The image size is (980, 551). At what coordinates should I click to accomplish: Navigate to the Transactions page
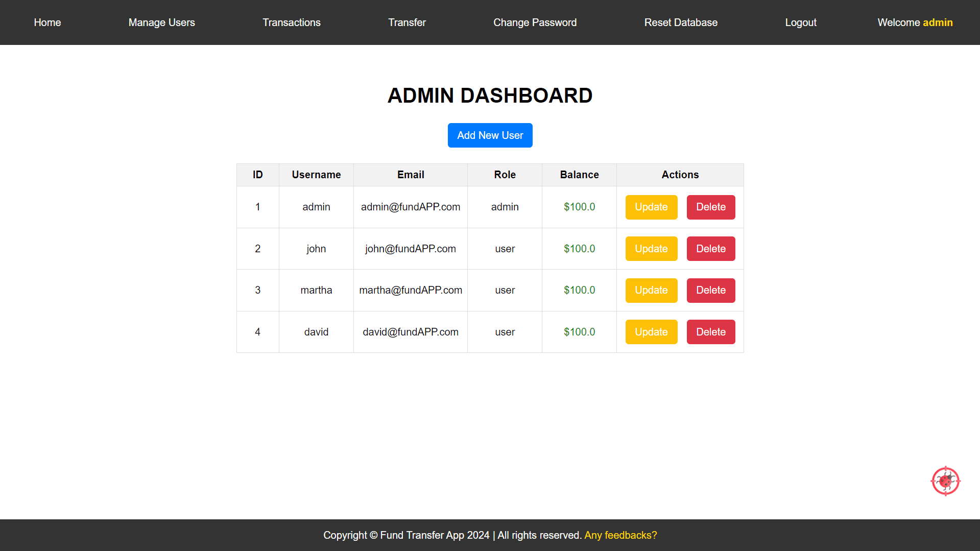(291, 22)
